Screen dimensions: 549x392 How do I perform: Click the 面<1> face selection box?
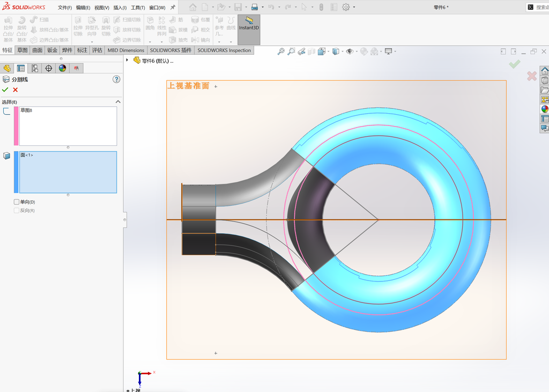click(x=68, y=172)
